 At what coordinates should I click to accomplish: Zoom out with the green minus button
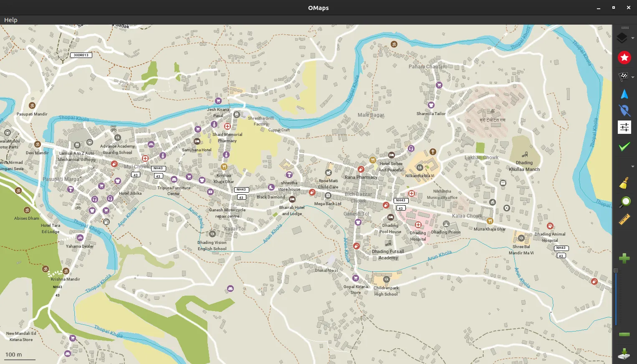[624, 334]
